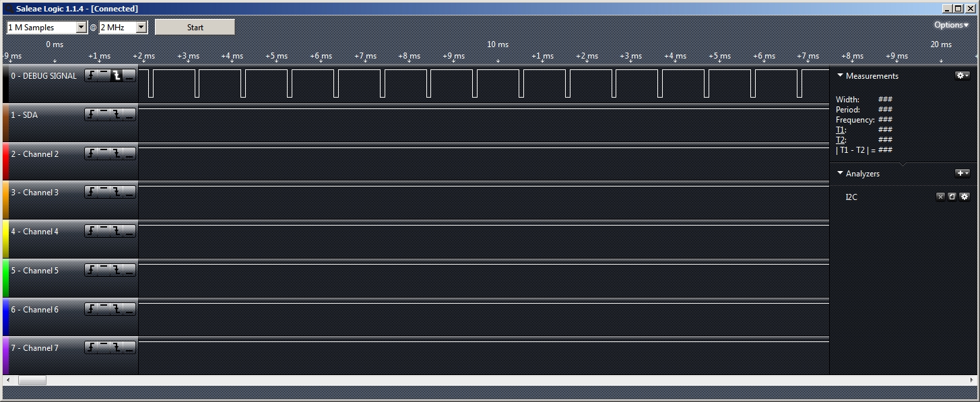Toggle low level trigger on Channel 7
The height and width of the screenshot is (402, 980).
(129, 348)
